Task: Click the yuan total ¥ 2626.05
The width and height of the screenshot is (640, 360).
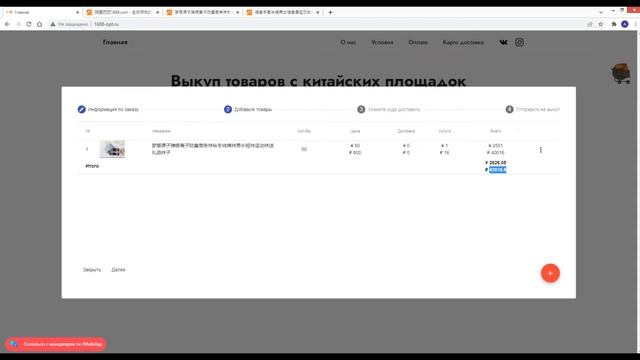Action: pos(496,162)
